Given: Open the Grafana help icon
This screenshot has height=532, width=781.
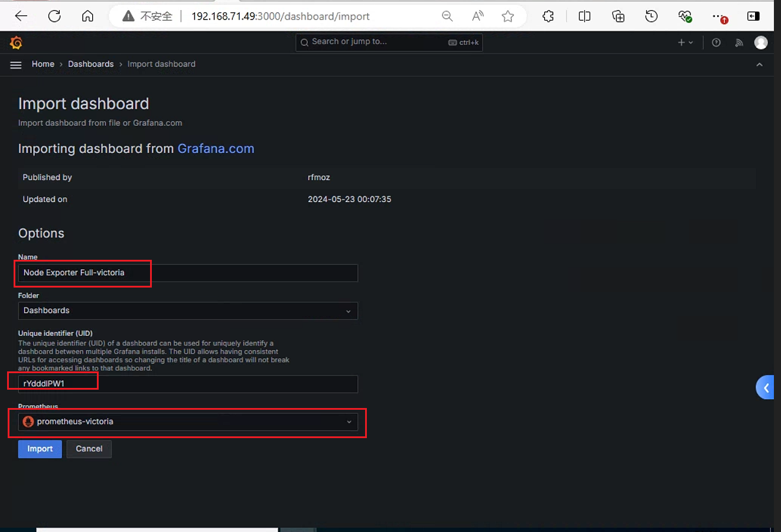Looking at the screenshot, I should pos(716,43).
